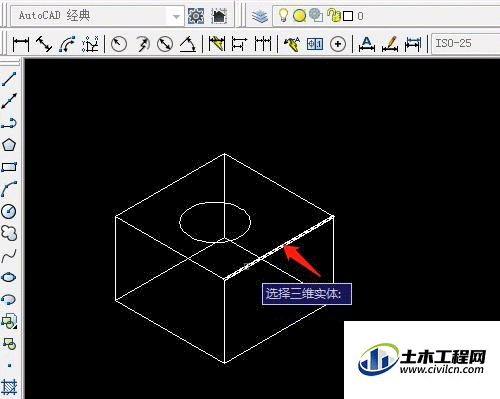This screenshot has width=500, height=399.
Task: Click the Dimension Text Edit tool
Action: pyautogui.click(x=390, y=44)
